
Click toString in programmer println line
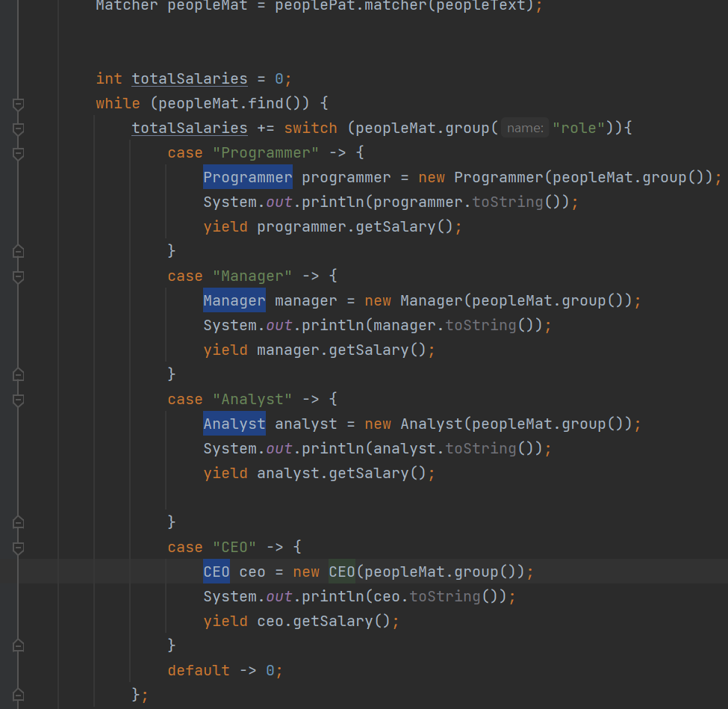[x=508, y=202]
